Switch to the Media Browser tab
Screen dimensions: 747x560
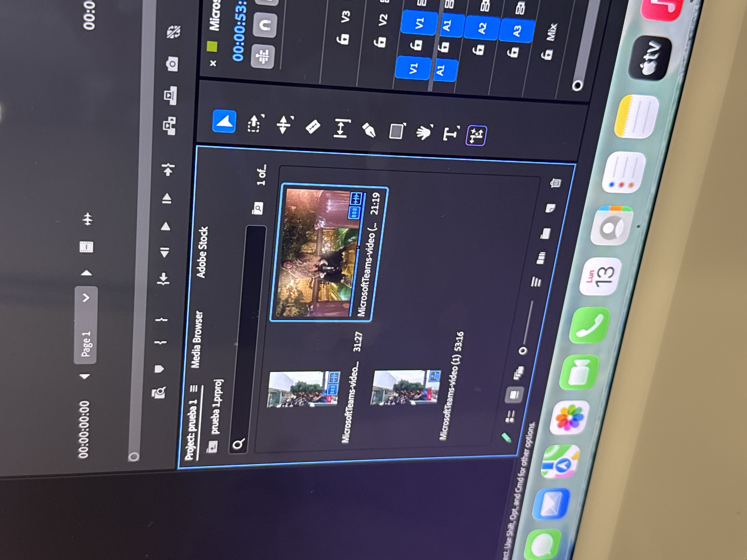tap(197, 339)
